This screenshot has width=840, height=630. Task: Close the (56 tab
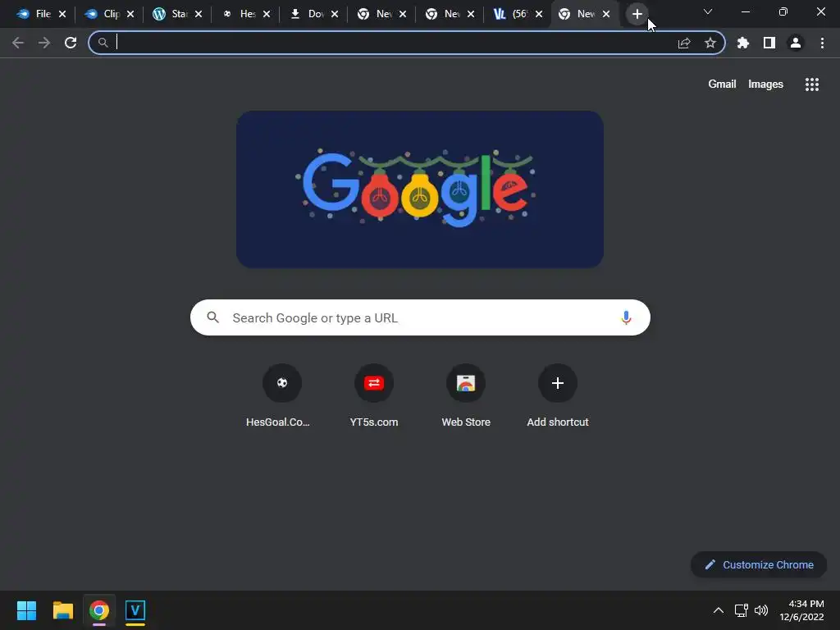pyautogui.click(x=539, y=15)
